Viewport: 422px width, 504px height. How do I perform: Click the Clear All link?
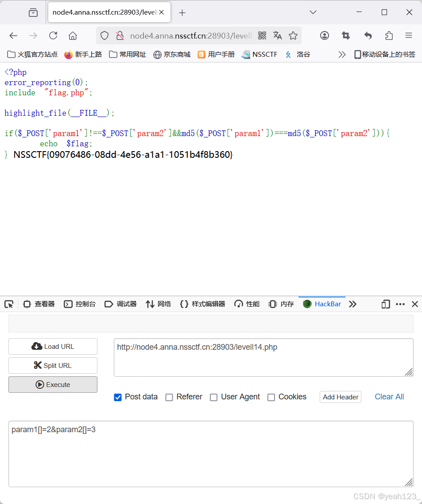(389, 397)
